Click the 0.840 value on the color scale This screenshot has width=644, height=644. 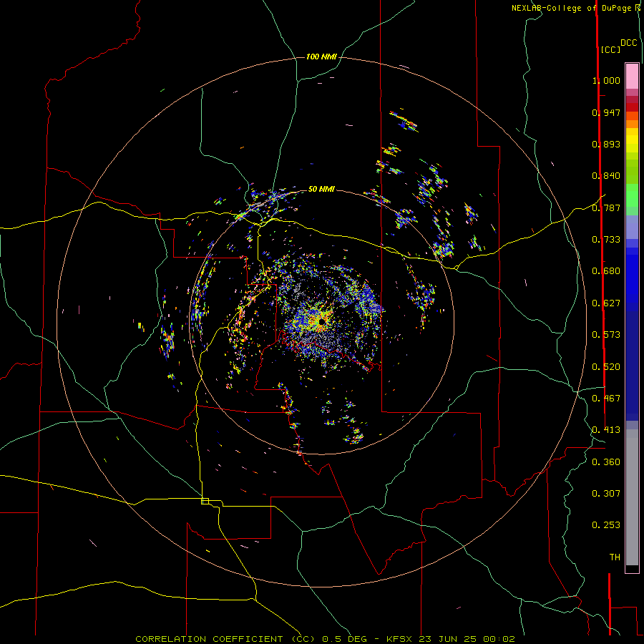[x=606, y=176]
